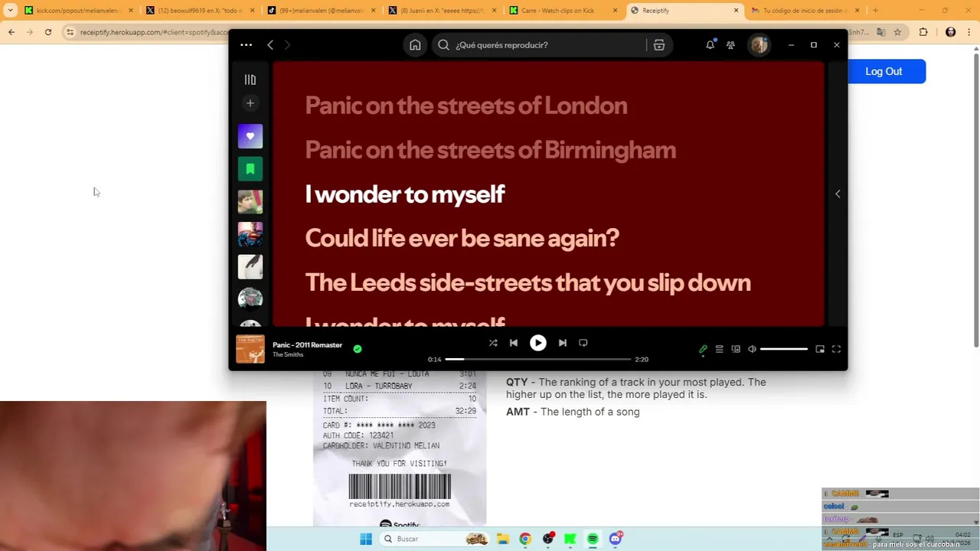Open the Chrome extensions puzzle icon
This screenshot has width=980, height=551.
(923, 32)
